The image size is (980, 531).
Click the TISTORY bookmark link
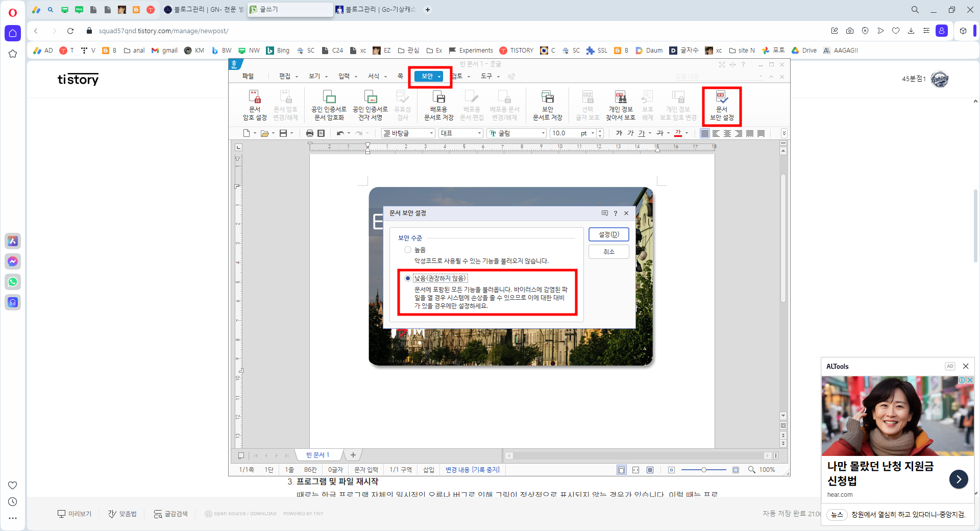coord(516,51)
